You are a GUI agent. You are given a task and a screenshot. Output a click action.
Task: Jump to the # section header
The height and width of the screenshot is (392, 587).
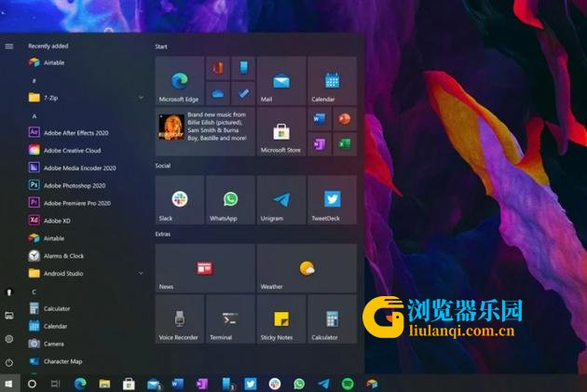coord(34,81)
